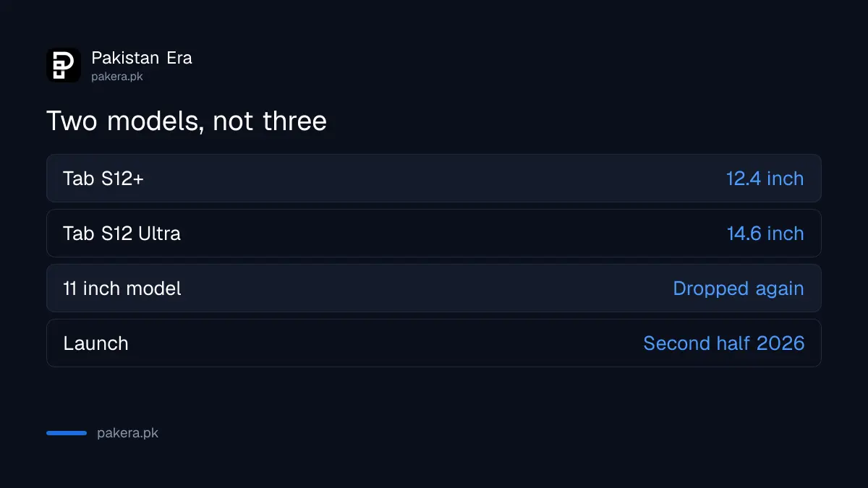Click the Pakistan Era logo icon
The width and height of the screenshot is (868, 488).
[64, 65]
